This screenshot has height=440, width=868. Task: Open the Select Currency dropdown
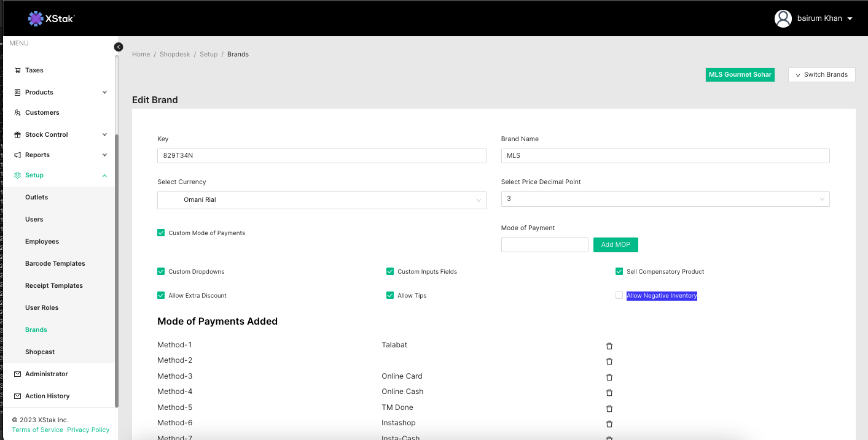coord(321,200)
